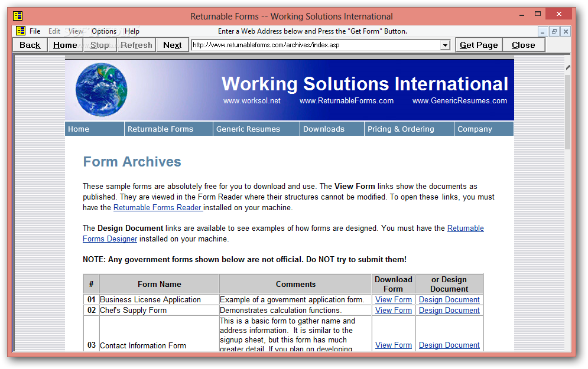Click the Stop button
This screenshot has width=588, height=369.
pos(100,45)
